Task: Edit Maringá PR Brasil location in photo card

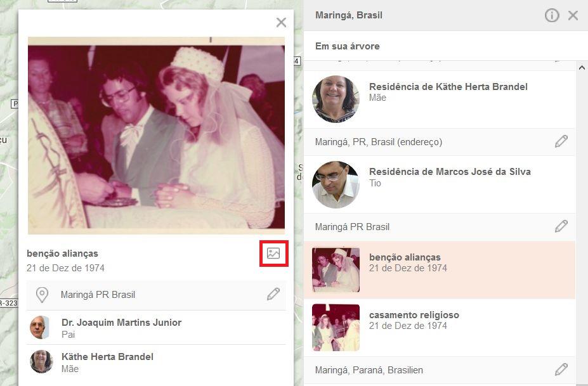Action: (x=273, y=294)
